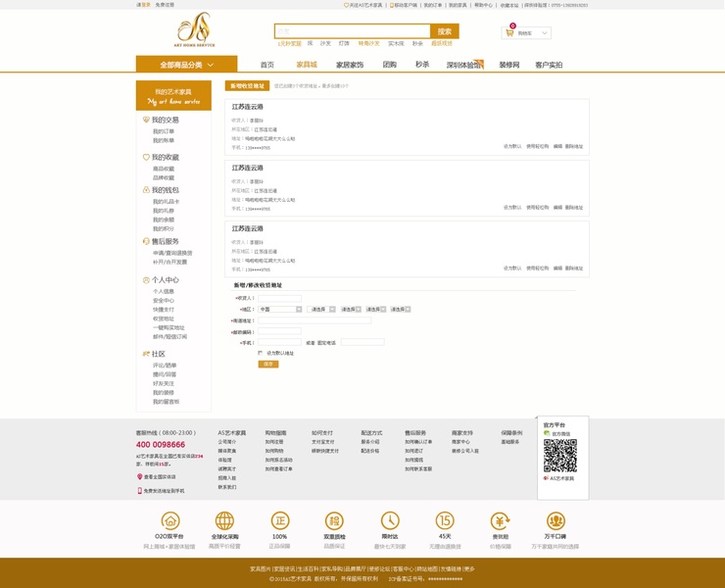Click the green WeChat icon beside 官方微信
This screenshot has height=588, width=725.
547,433
